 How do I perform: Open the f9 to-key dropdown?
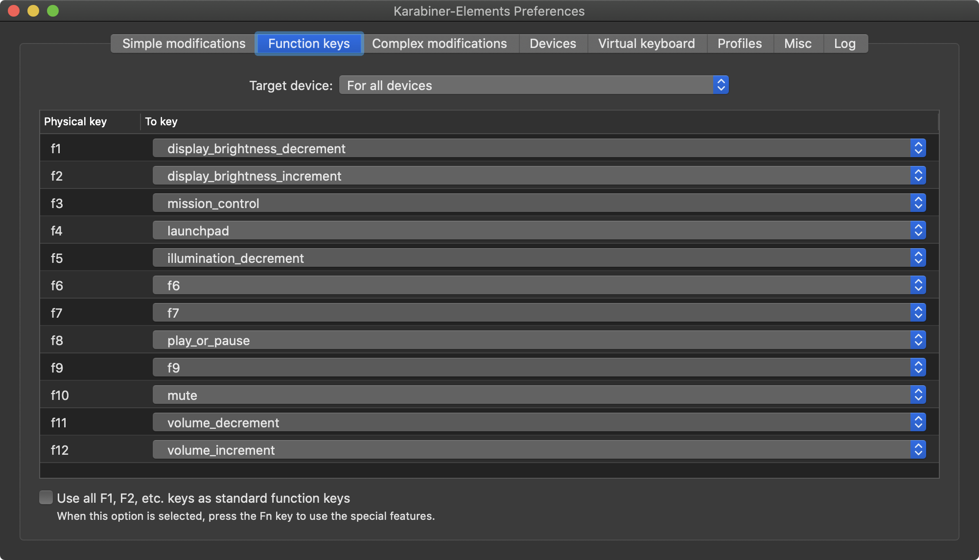[x=539, y=368]
